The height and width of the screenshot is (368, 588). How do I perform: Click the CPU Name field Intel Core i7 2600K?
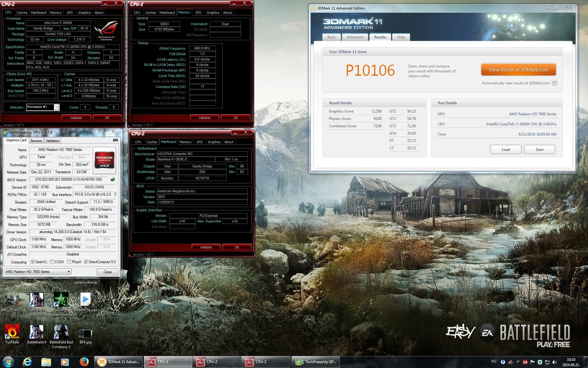click(x=58, y=23)
